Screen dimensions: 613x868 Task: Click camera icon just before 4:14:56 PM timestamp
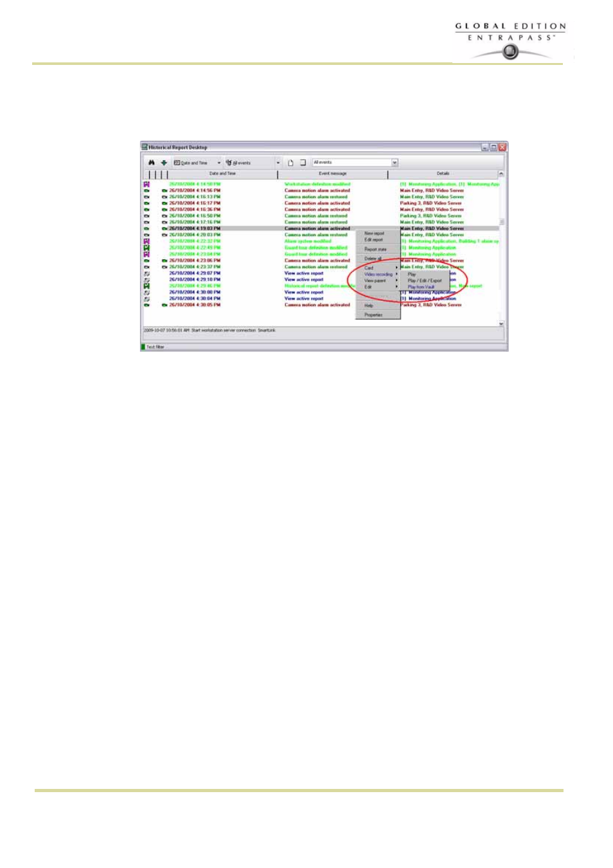164,191
